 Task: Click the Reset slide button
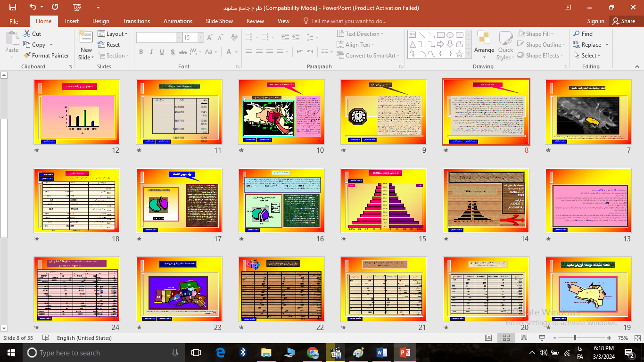click(x=109, y=45)
